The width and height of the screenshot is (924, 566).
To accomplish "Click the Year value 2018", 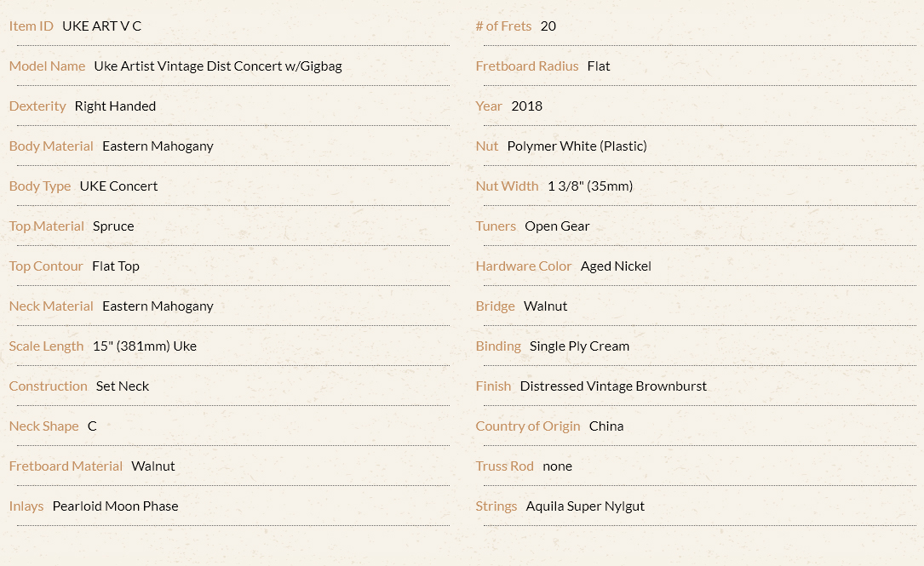I will tap(527, 106).
